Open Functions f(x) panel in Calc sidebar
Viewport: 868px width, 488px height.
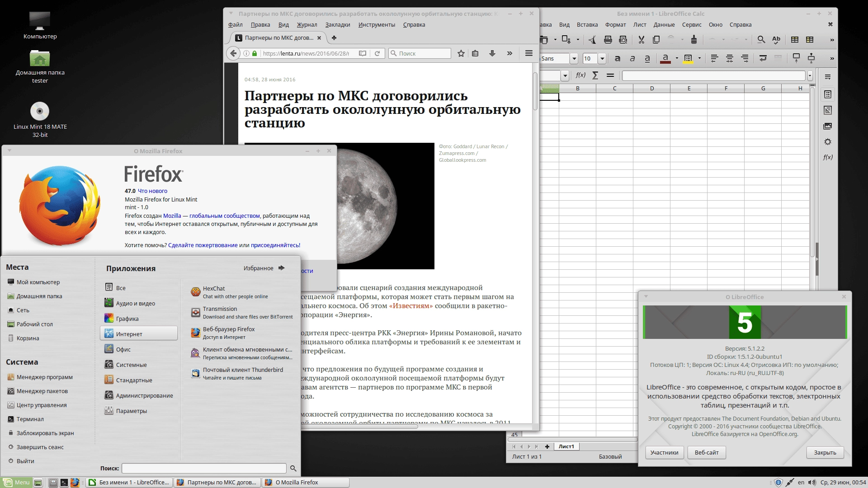pos(828,157)
